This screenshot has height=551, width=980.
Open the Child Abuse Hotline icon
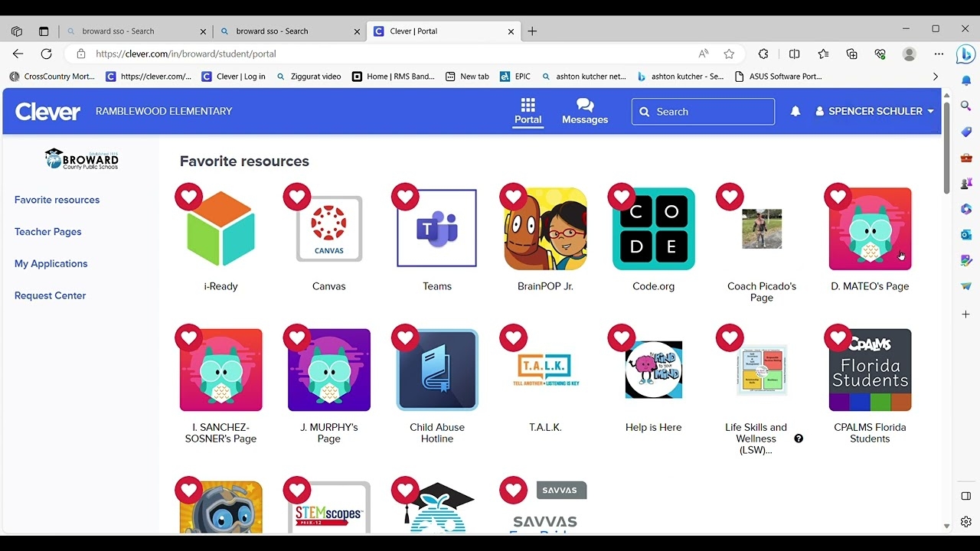point(437,370)
